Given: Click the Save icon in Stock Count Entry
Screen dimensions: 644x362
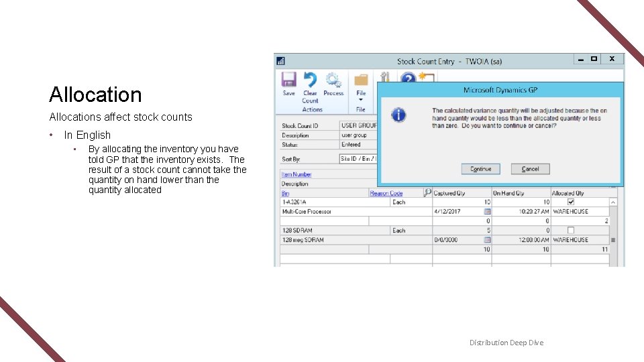Looking at the screenshot, I should [288, 80].
